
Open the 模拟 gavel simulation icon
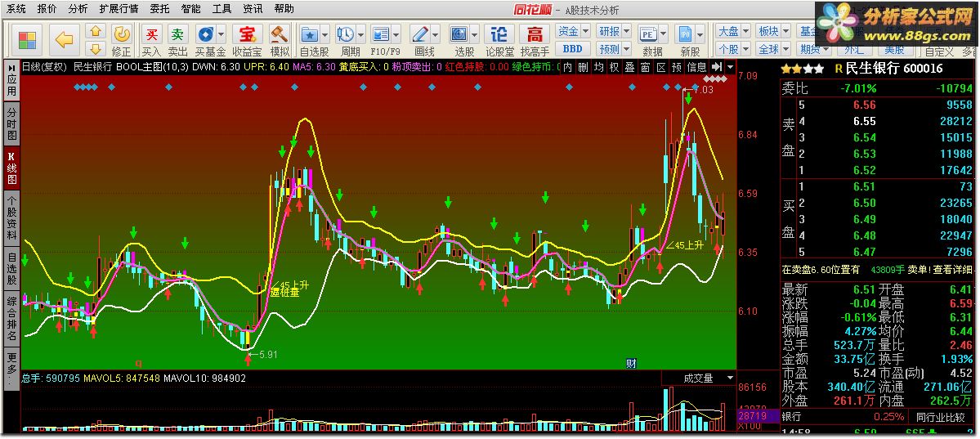[280, 34]
